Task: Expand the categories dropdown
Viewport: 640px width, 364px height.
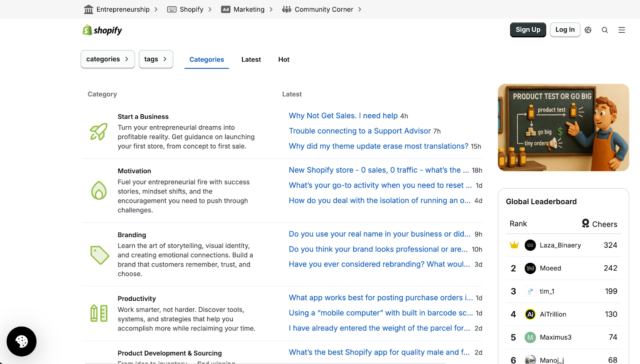Action: pyautogui.click(x=108, y=59)
